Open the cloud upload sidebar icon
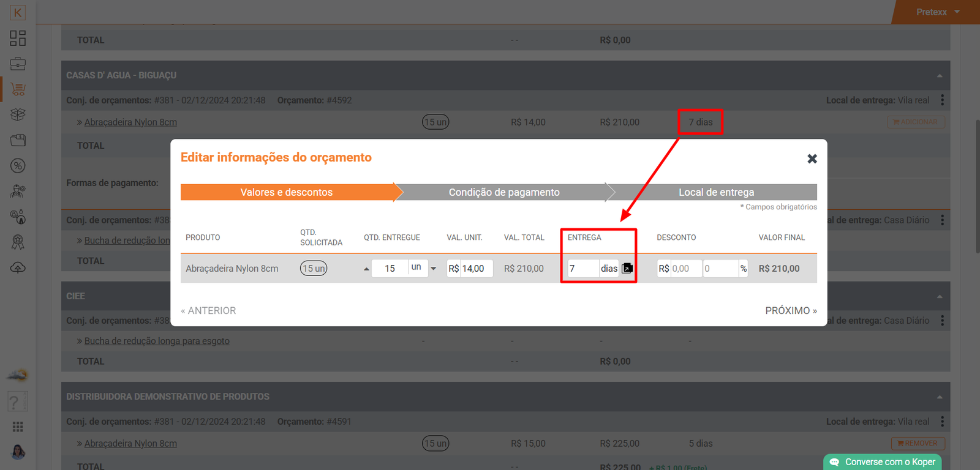The image size is (980, 470). click(18, 268)
